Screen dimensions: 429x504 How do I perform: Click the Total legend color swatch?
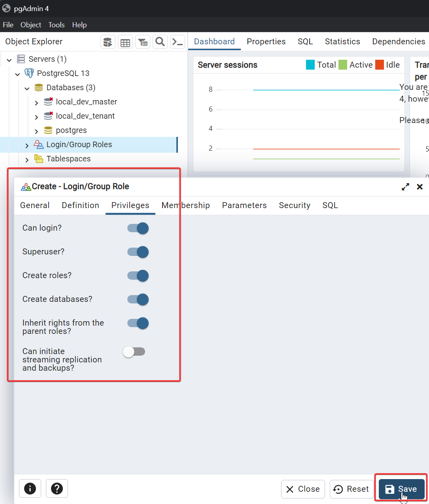[x=310, y=64]
